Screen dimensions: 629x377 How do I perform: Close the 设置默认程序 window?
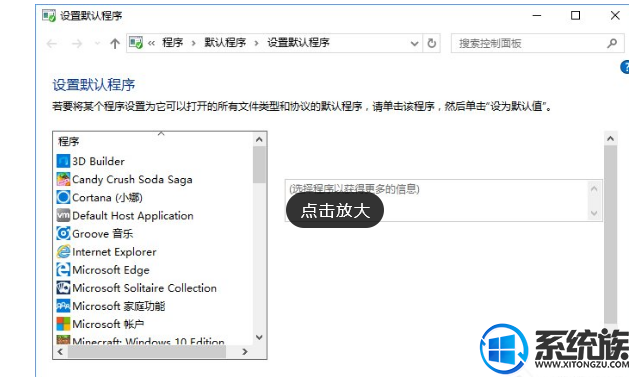[615, 16]
